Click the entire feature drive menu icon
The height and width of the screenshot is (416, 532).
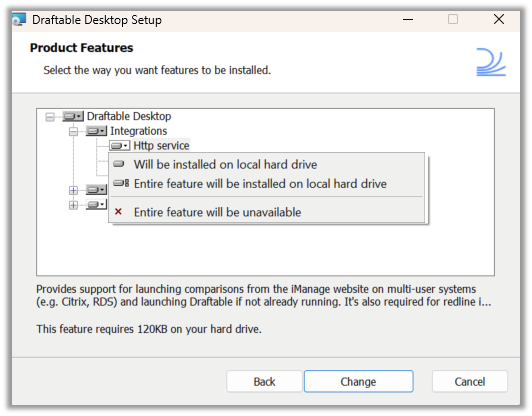tap(121, 184)
